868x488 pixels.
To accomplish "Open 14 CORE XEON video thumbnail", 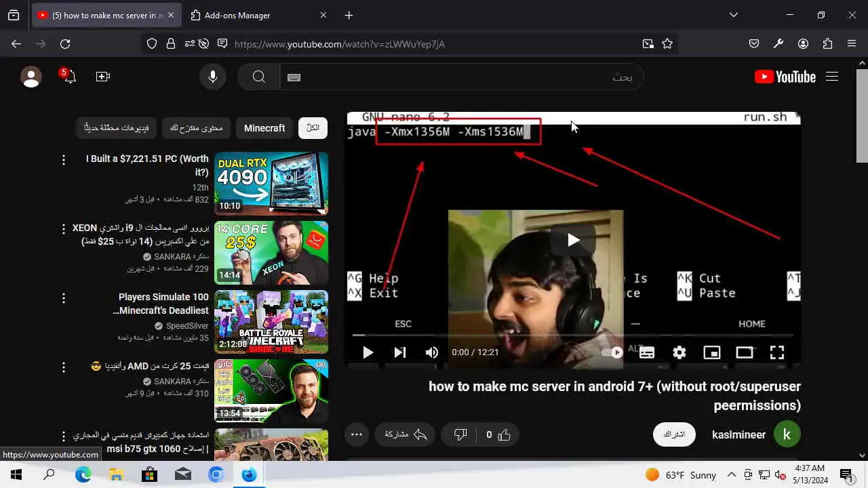I will click(271, 253).
